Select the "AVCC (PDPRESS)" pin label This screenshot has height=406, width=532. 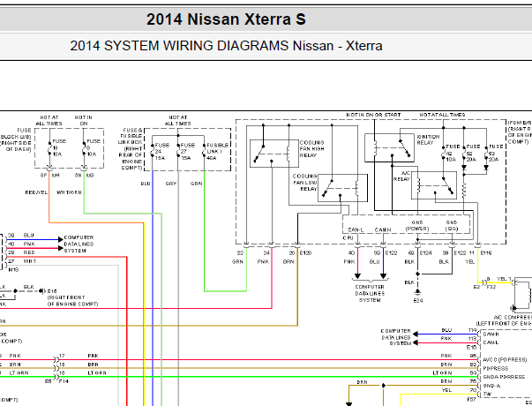[x=505, y=360]
